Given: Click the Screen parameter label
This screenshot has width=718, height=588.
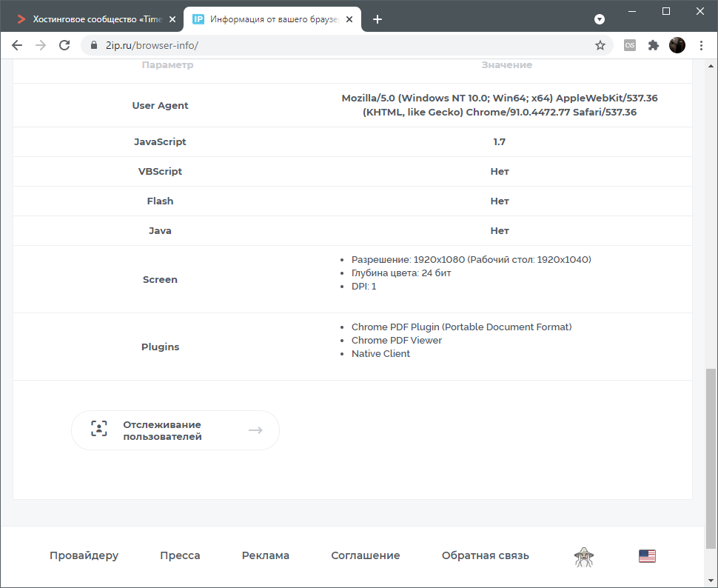Looking at the screenshot, I should [x=161, y=280].
